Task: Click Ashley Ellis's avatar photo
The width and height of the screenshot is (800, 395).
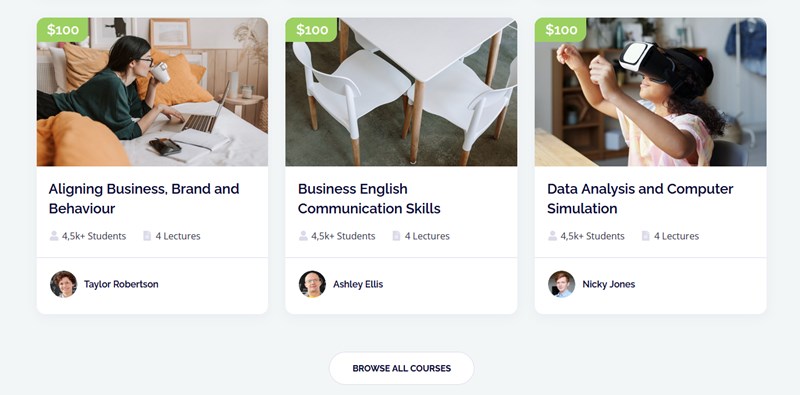Action: (x=312, y=284)
